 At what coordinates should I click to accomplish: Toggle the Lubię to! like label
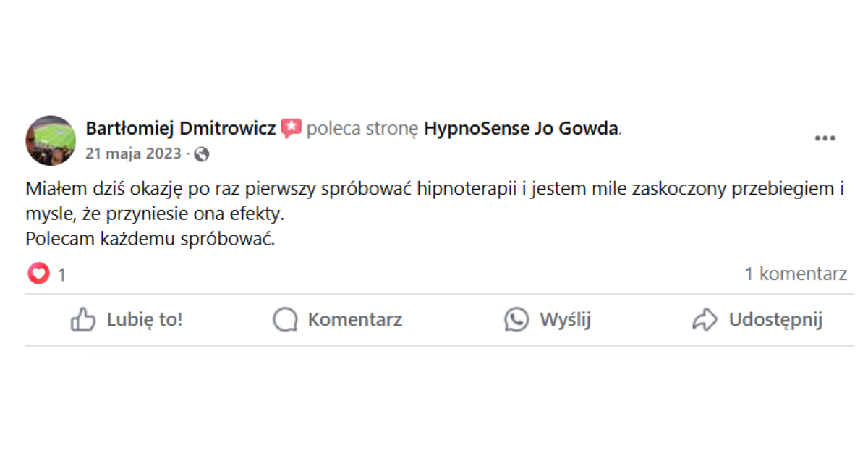(x=145, y=319)
